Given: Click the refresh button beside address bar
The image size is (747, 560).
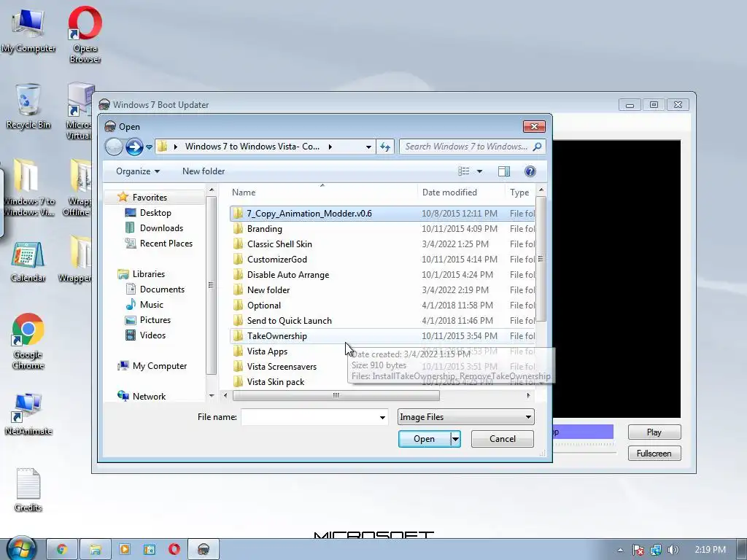Looking at the screenshot, I should (x=385, y=147).
